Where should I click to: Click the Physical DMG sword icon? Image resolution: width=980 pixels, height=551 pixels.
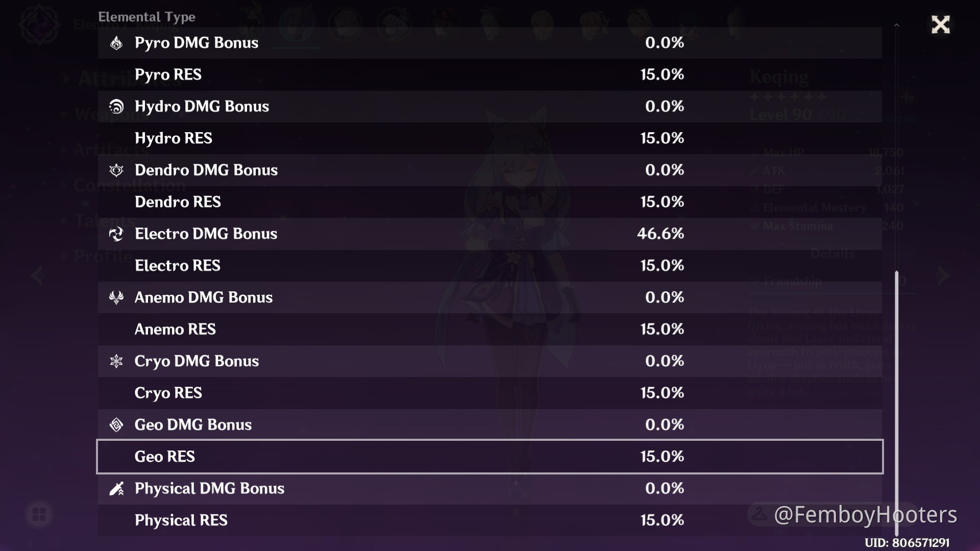point(116,489)
